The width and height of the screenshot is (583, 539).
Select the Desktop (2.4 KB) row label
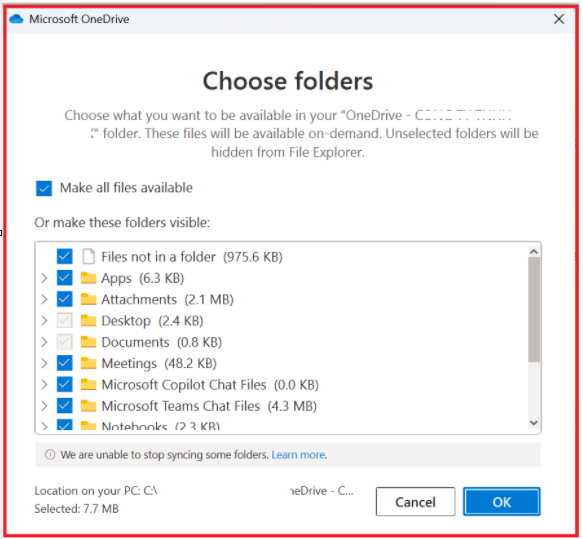point(152,320)
